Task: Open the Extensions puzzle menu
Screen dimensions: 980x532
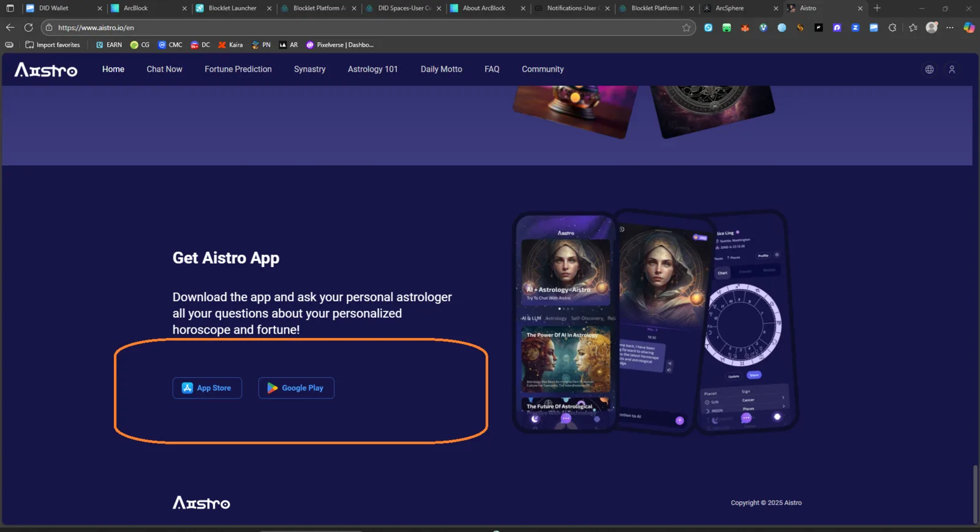Action: 892,28
